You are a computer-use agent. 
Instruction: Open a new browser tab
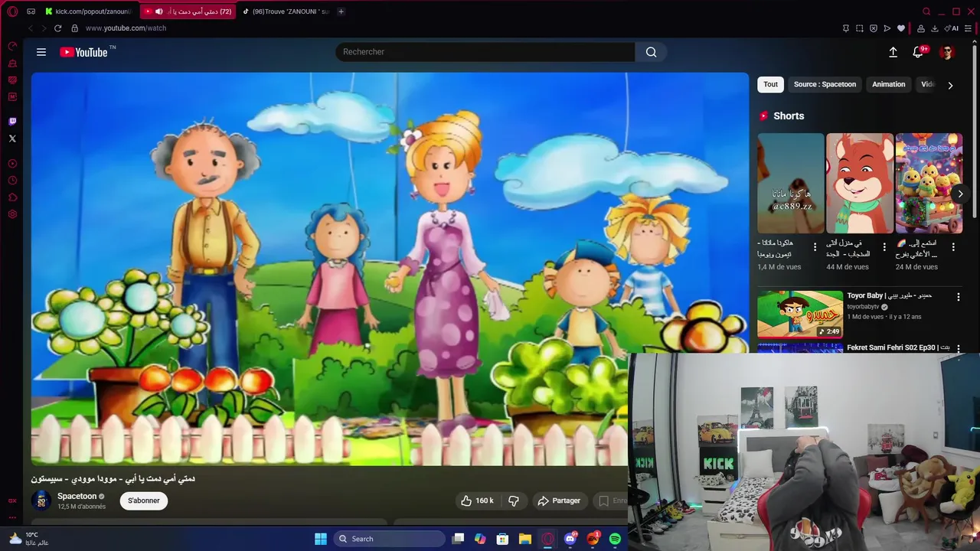coord(341,11)
